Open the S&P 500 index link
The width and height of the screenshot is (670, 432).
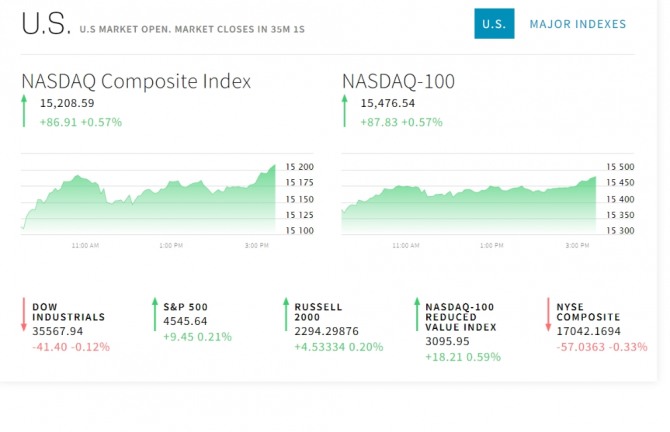185,307
